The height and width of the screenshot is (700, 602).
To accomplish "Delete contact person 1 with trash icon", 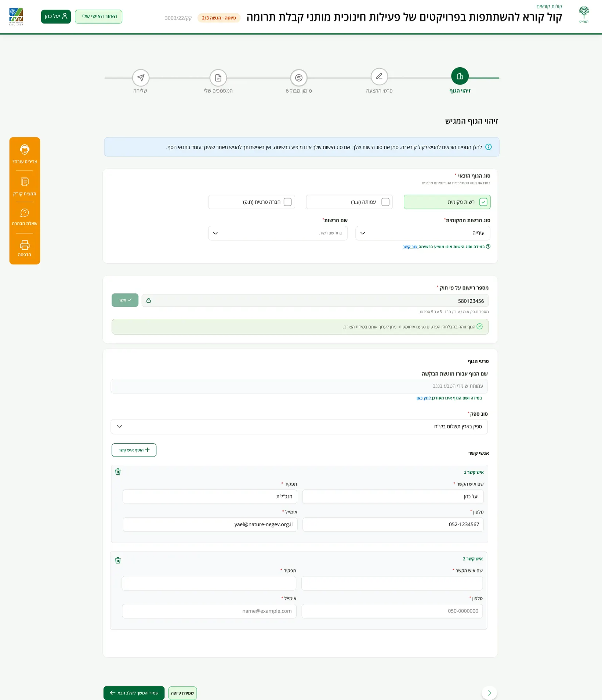I will pyautogui.click(x=118, y=472).
